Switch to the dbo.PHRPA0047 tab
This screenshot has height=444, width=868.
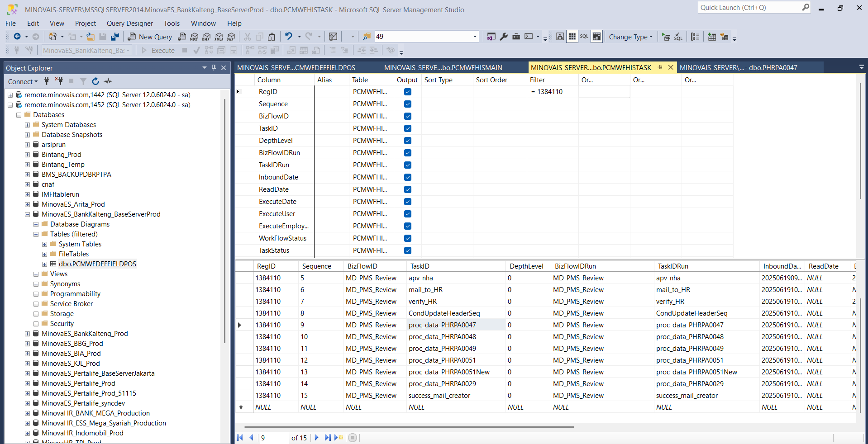click(739, 67)
